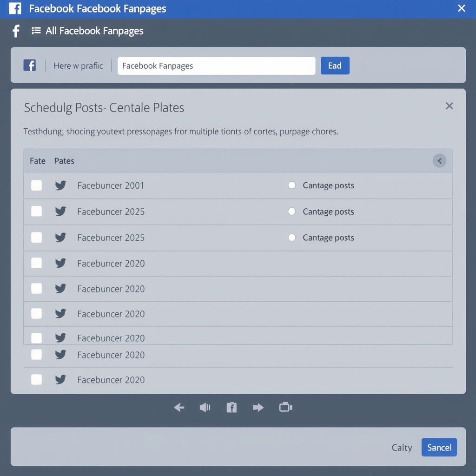Screen dimensions: 476x476
Task: Click the Facebuncer 2001 page name
Action: click(x=111, y=185)
